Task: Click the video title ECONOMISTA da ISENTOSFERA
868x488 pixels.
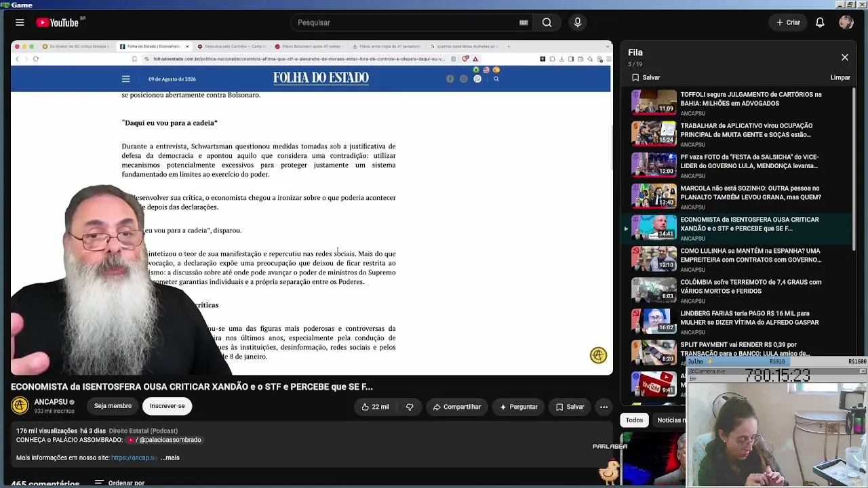Action: tap(192, 386)
